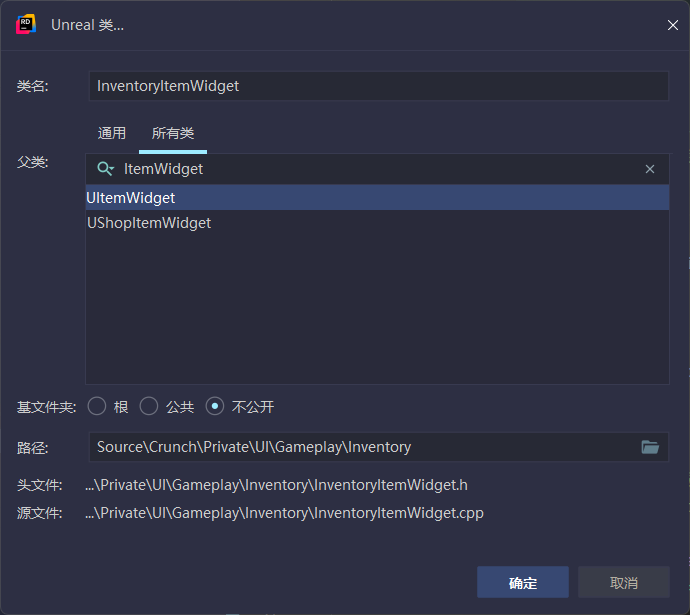Select UItemWidget as parent class
Screen dimensions: 690x615
[x=378, y=198]
